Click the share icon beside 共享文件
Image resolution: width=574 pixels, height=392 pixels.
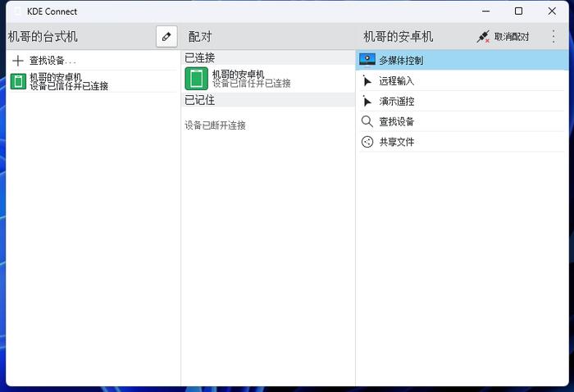(367, 142)
